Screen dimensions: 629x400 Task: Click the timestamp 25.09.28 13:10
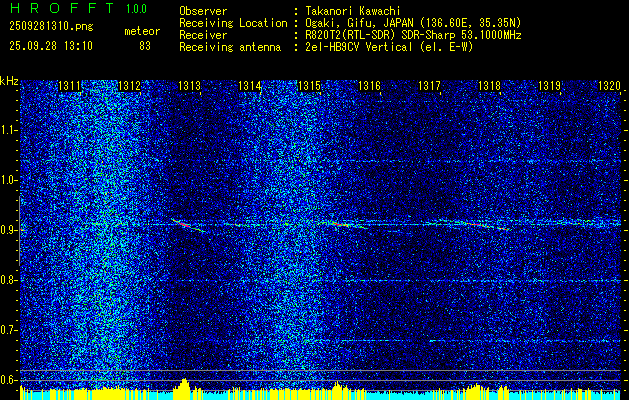point(51,46)
